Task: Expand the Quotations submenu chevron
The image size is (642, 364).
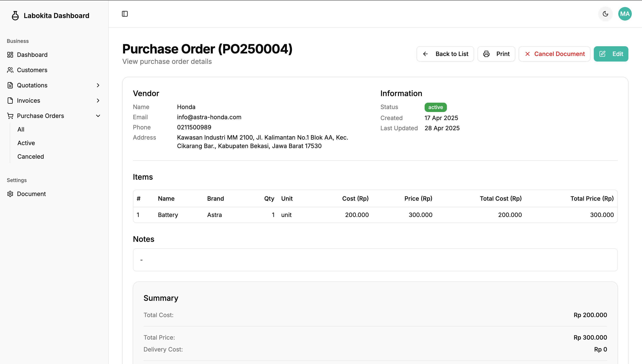Action: [x=98, y=85]
